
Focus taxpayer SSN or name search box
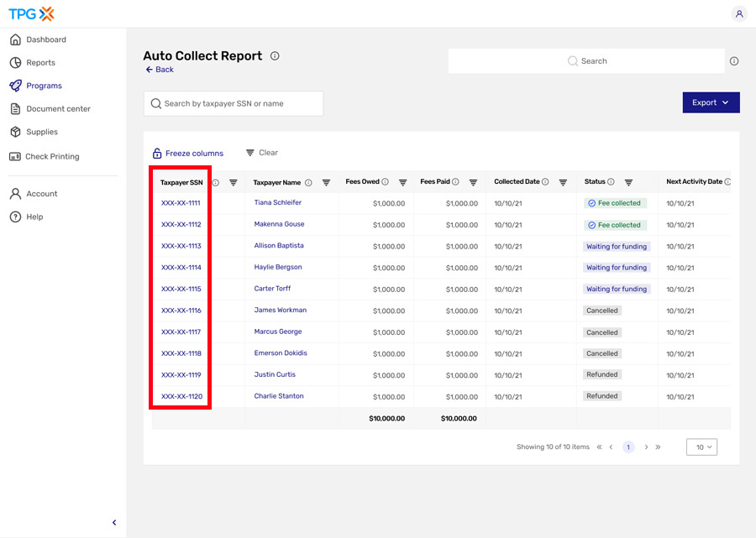[234, 103]
